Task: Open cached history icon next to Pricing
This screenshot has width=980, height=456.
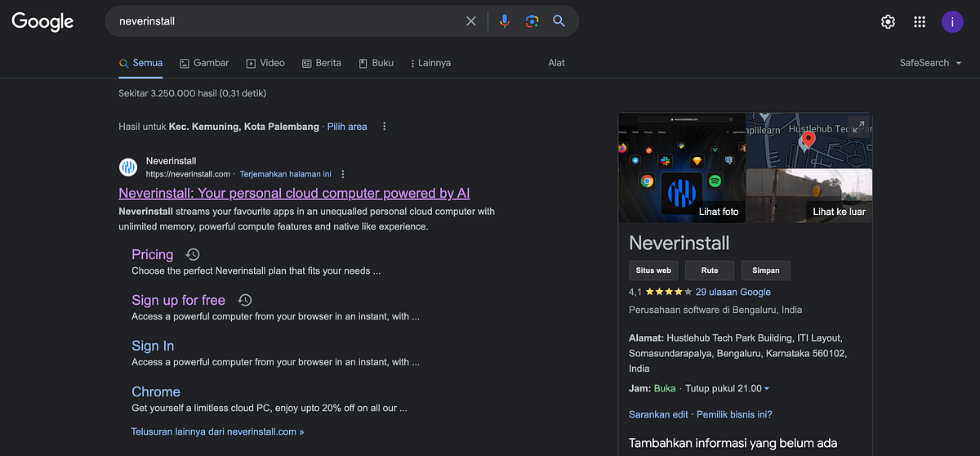Action: coord(193,254)
